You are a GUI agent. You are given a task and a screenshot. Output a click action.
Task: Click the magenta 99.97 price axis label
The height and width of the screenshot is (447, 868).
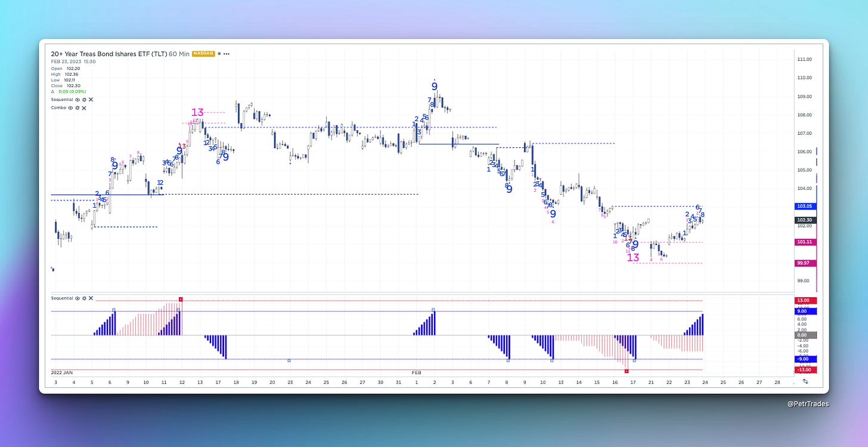805,263
